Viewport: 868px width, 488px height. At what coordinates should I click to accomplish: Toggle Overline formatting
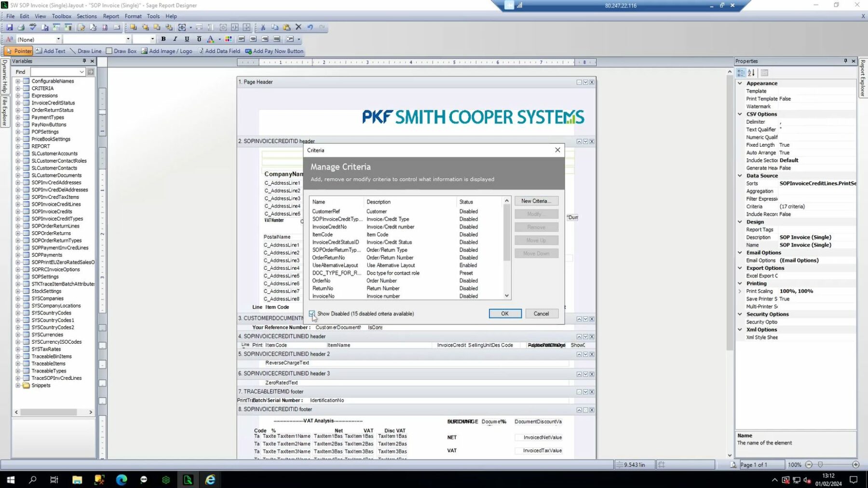[x=199, y=39]
